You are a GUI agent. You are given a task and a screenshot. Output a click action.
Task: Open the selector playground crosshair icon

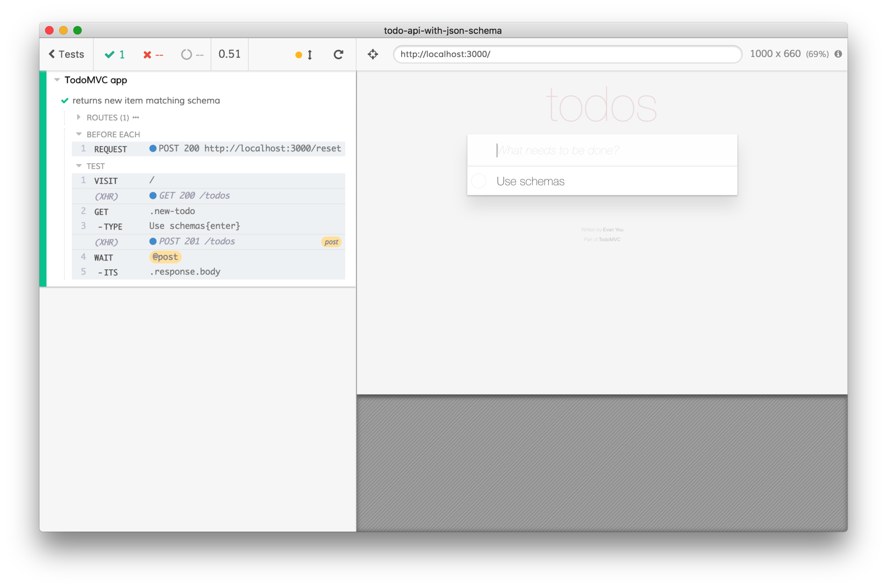pyautogui.click(x=373, y=54)
